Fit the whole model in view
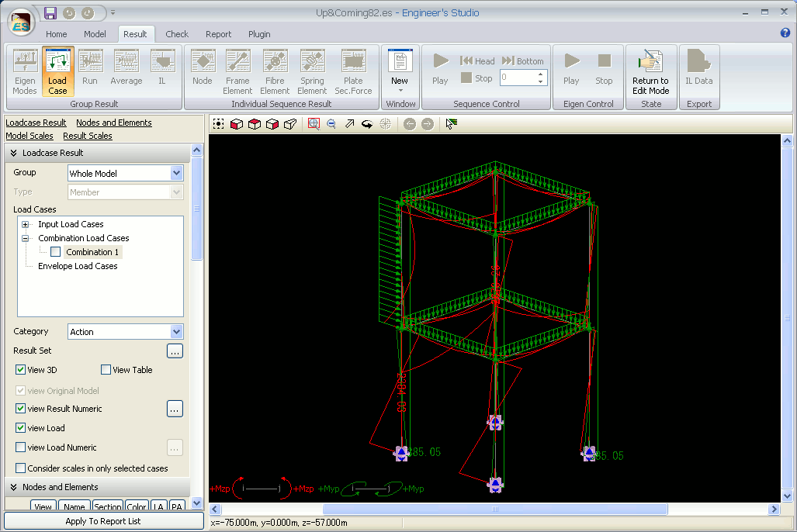This screenshot has height=532, width=797. [x=219, y=124]
